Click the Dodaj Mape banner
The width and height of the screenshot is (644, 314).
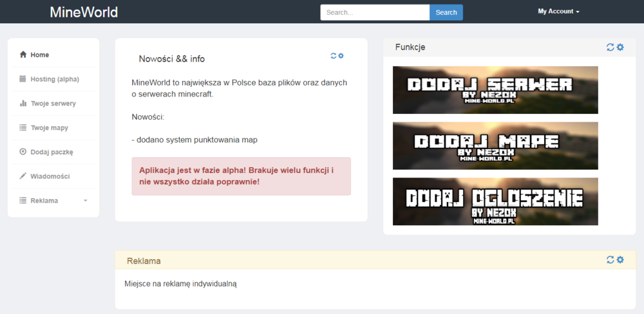tap(495, 145)
